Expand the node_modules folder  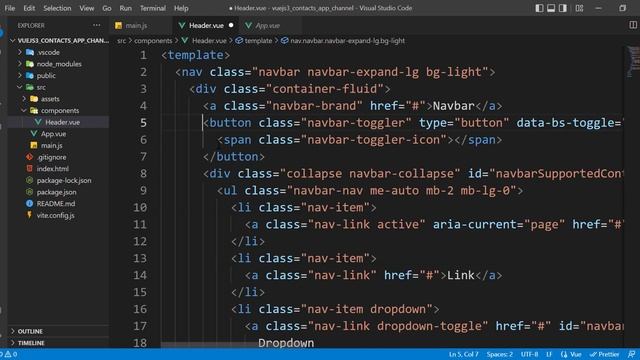pyautogui.click(x=59, y=64)
